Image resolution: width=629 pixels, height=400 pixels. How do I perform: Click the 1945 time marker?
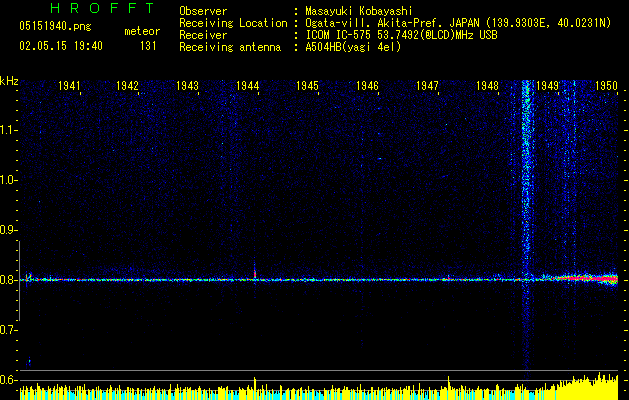[x=307, y=86]
